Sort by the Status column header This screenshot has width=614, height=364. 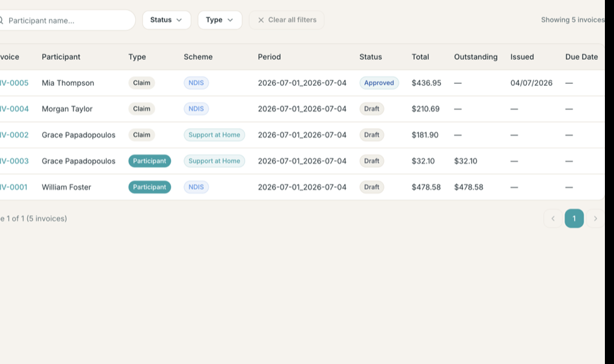(x=371, y=57)
